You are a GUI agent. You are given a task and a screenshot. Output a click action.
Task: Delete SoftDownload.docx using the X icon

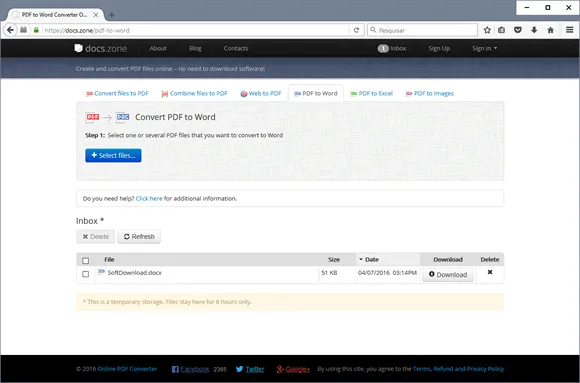pos(490,272)
